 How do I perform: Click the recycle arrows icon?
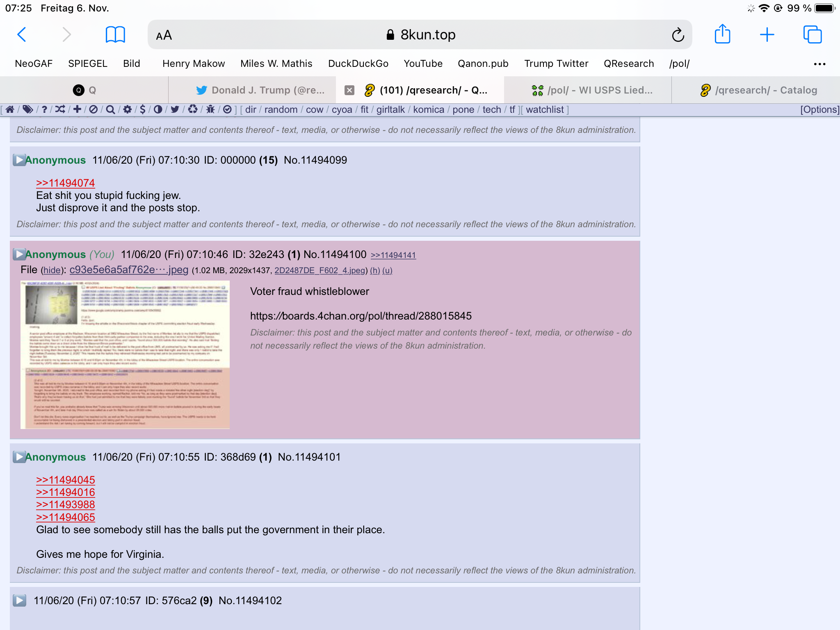[193, 110]
